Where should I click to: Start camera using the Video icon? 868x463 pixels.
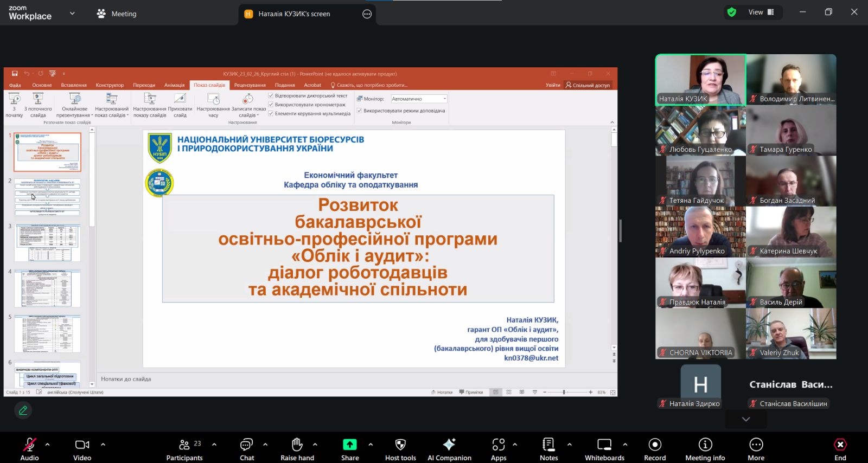82,445
